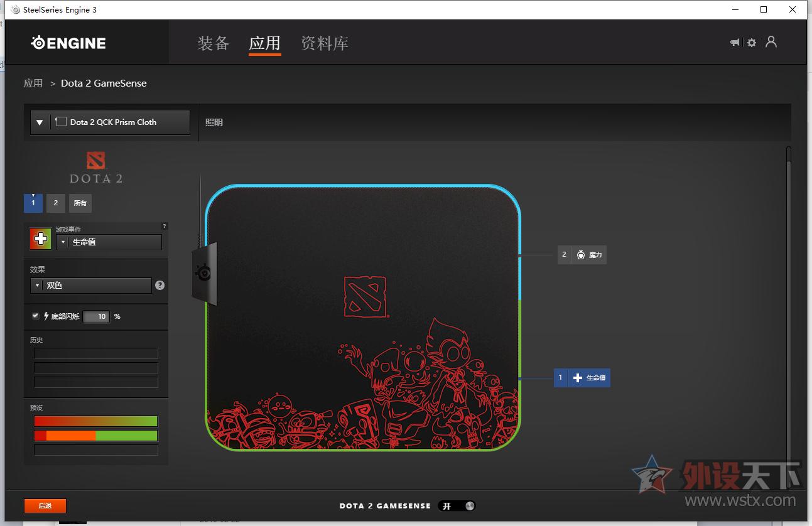Viewport: 812px width, 526px height.
Task: Click the 后退 button
Action: pyautogui.click(x=45, y=505)
